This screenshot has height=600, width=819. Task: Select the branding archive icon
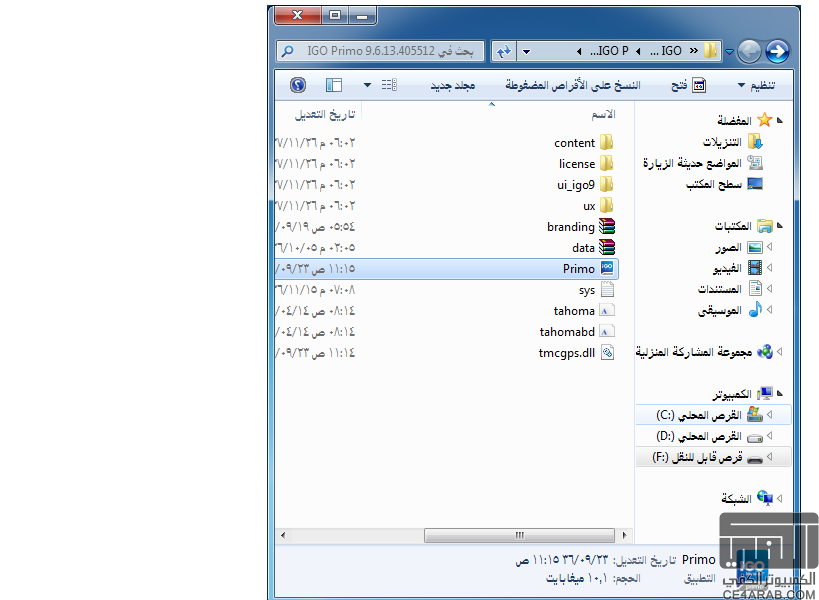click(x=606, y=226)
